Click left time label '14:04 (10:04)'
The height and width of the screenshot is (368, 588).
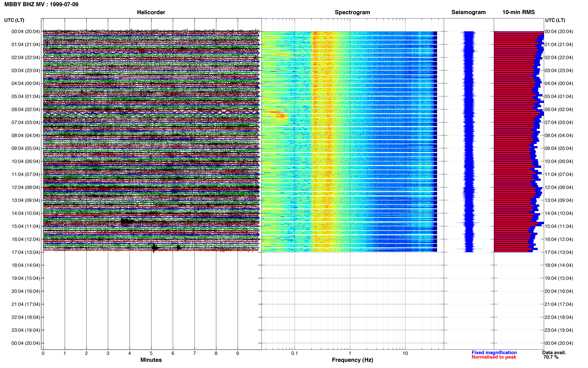pos(26,213)
